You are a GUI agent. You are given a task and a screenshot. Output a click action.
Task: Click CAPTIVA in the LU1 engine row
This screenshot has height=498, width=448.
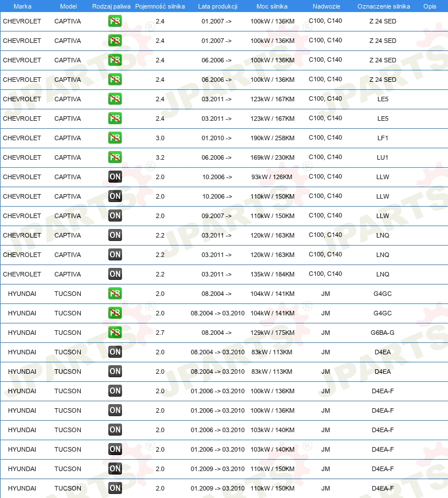(68, 157)
